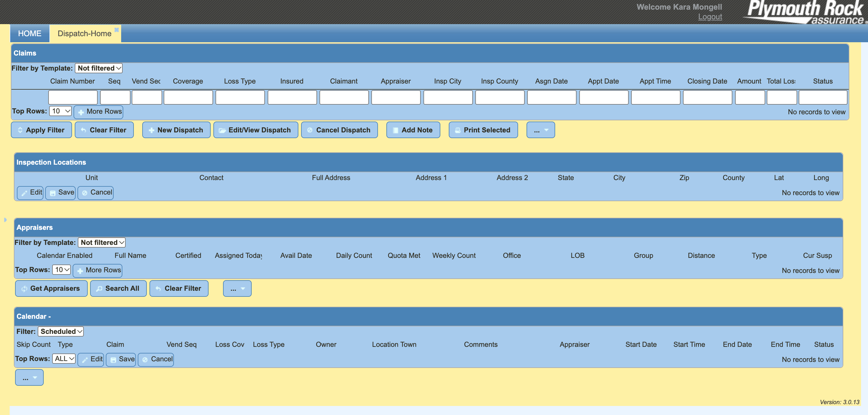This screenshot has height=415, width=868.
Task: Click the Full Name column header in Appraisers
Action: [x=131, y=255]
